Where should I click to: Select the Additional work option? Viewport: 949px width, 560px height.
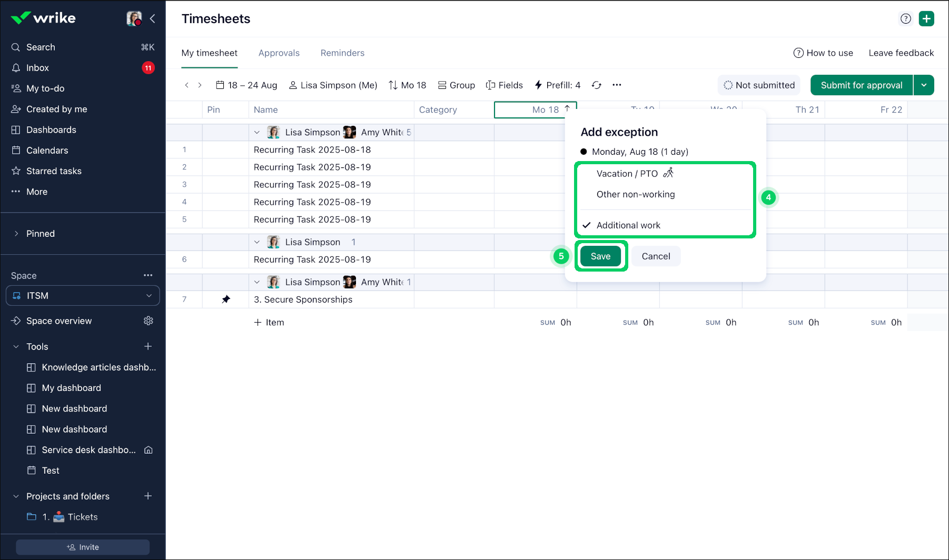tap(628, 225)
